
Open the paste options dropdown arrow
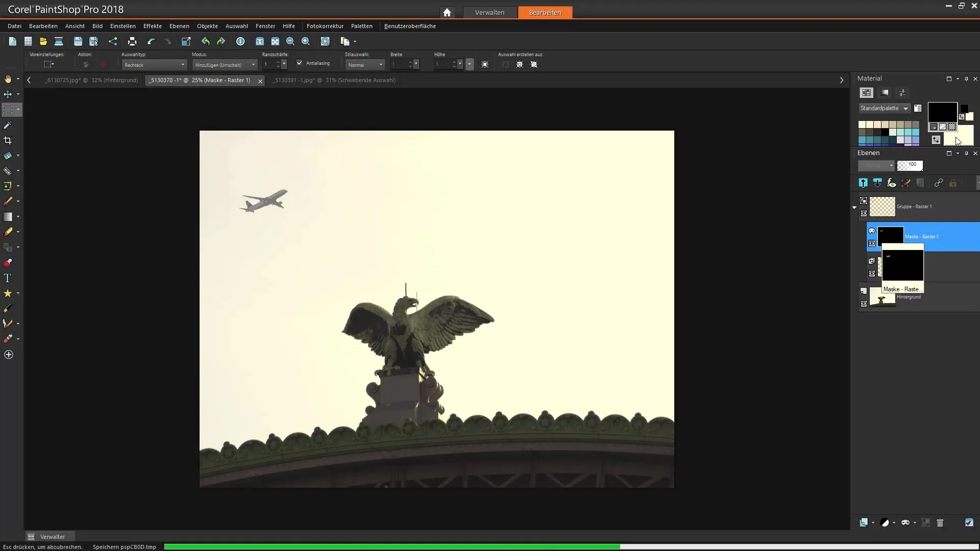click(x=355, y=42)
